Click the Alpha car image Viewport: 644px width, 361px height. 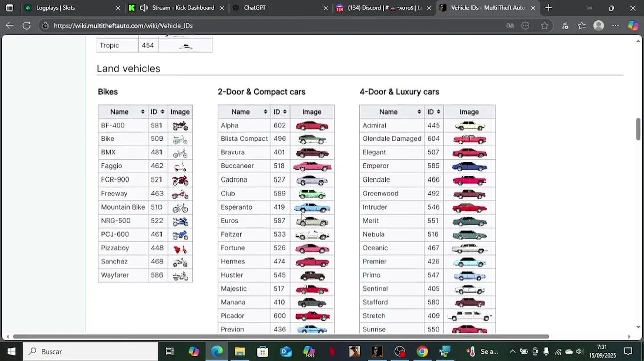click(x=312, y=125)
